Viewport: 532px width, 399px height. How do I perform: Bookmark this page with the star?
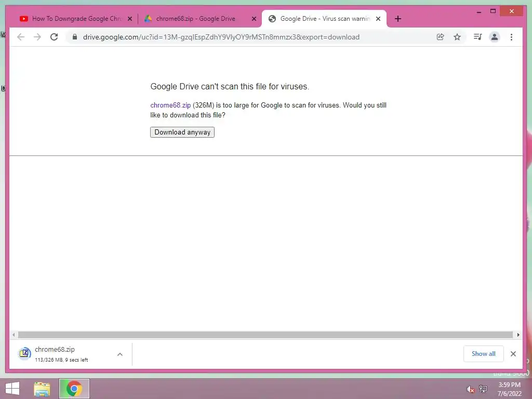457,37
